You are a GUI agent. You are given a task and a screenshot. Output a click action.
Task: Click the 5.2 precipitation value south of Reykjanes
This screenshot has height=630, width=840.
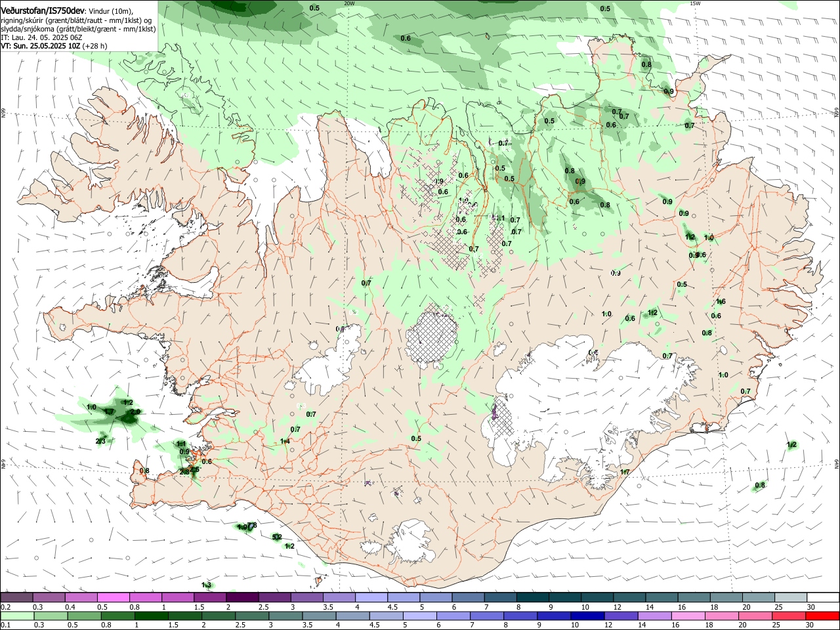(x=277, y=537)
